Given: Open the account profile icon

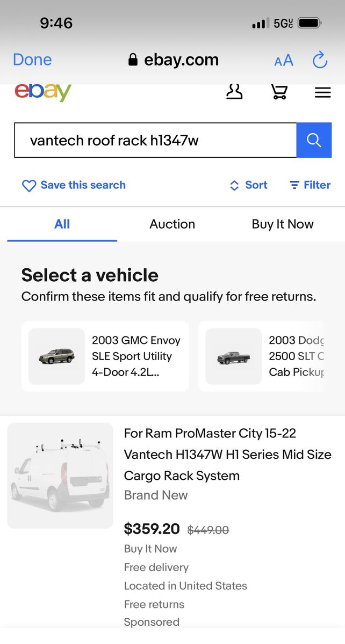Looking at the screenshot, I should [x=234, y=92].
